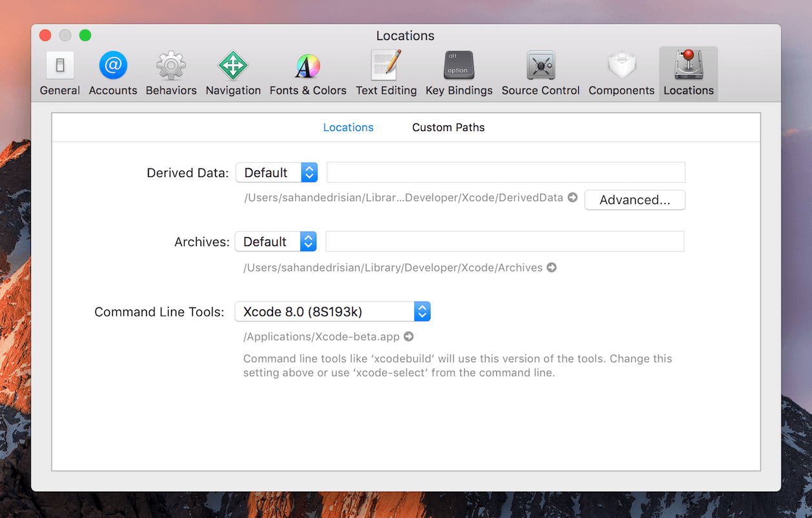
Task: Open the Behaviors preferences pane
Action: pyautogui.click(x=170, y=71)
